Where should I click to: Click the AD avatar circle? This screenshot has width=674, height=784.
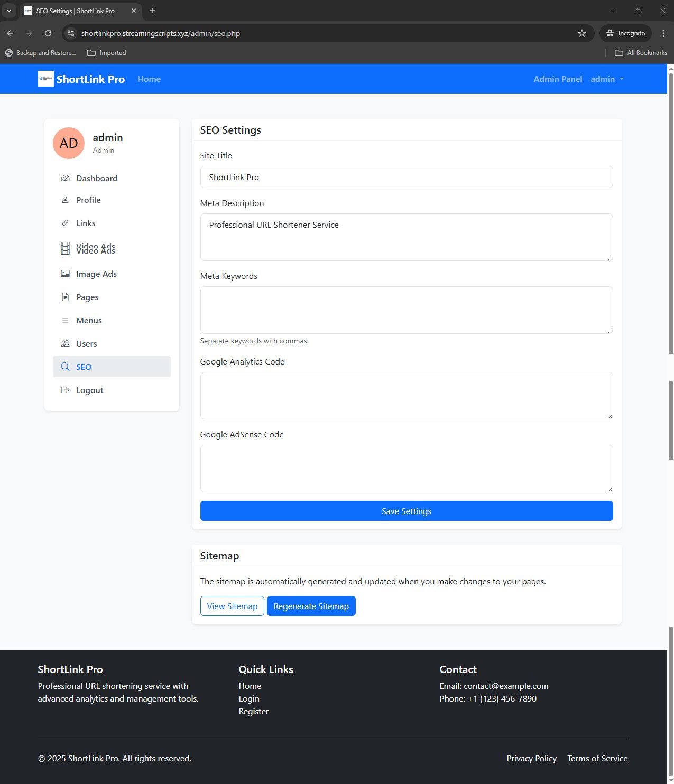click(69, 143)
